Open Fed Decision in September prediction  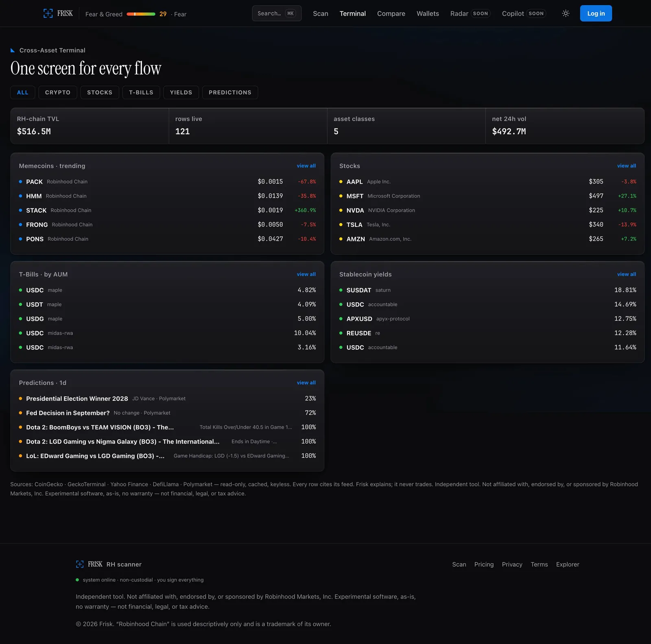point(167,413)
